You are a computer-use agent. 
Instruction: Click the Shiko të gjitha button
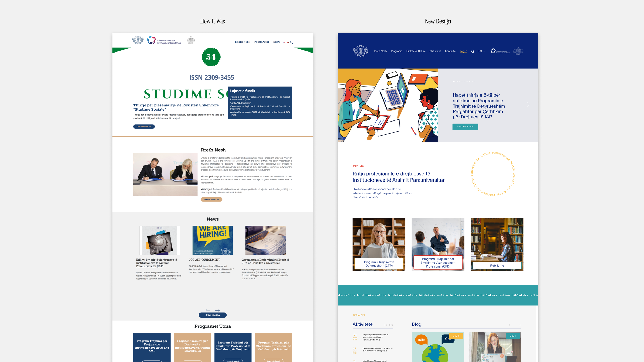213,315
